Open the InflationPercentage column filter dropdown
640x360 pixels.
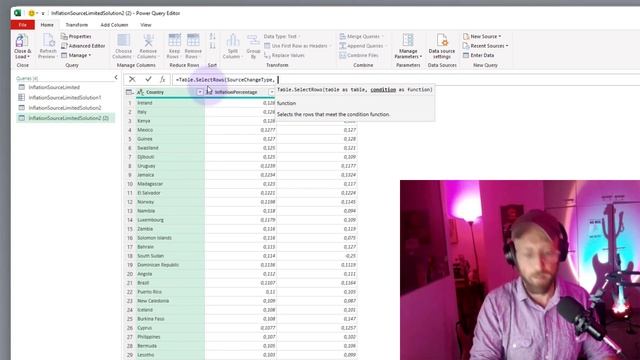(271, 92)
